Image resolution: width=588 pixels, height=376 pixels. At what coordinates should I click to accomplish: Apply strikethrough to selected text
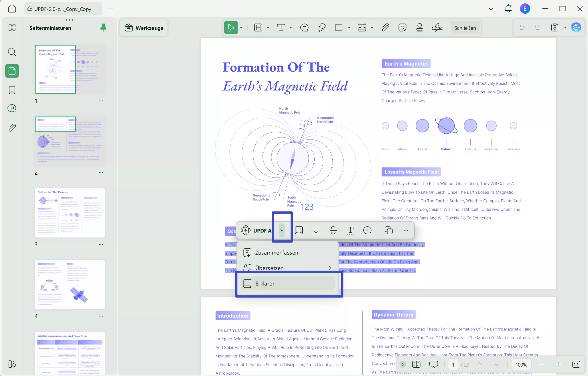coord(333,230)
